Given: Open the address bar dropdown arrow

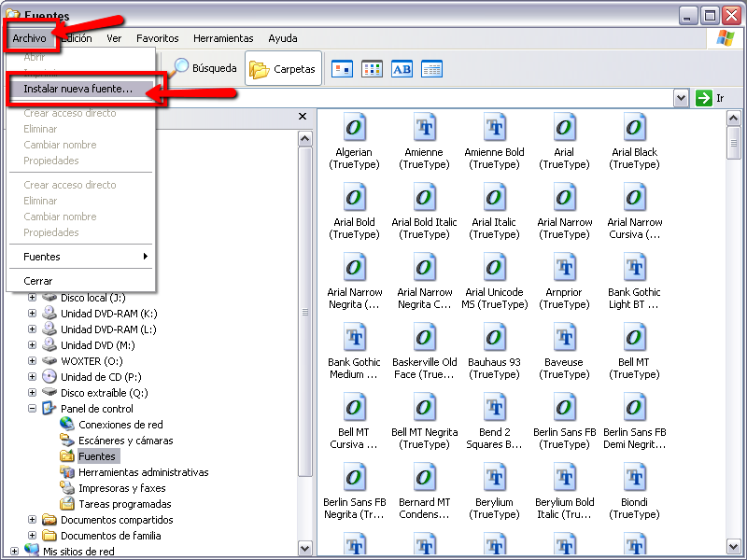Looking at the screenshot, I should click(682, 98).
